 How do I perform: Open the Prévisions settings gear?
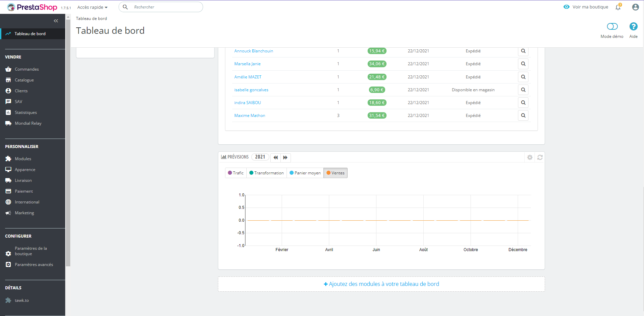(x=530, y=157)
